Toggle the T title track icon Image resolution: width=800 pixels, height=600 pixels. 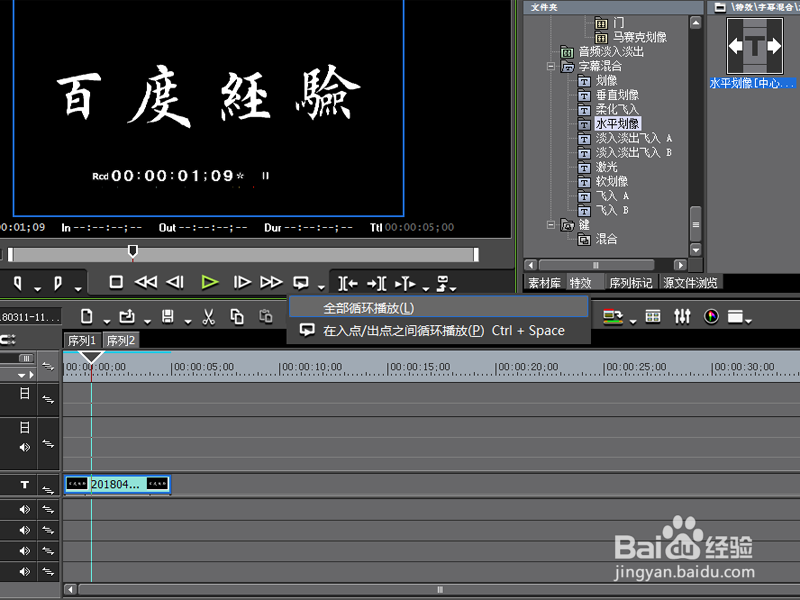24,484
